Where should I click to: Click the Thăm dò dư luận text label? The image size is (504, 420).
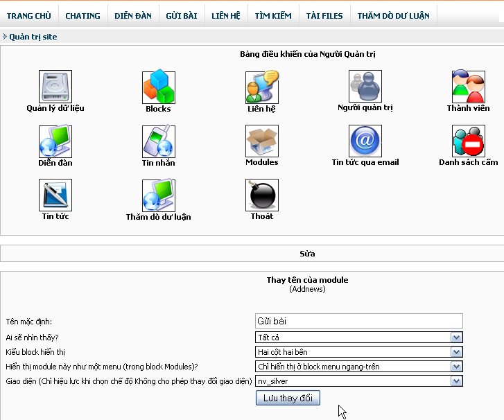coord(159,217)
